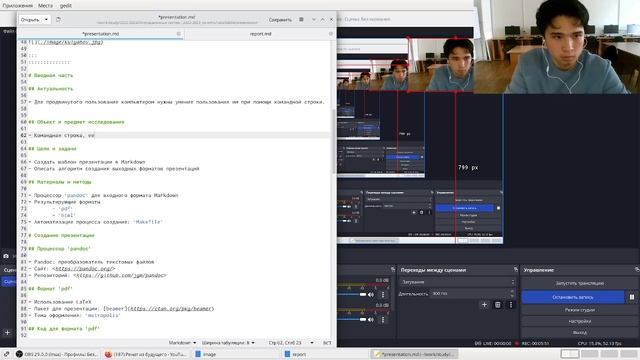Add a scene transition with plus icon
Screen dimensions: 640x360
click(484, 305)
